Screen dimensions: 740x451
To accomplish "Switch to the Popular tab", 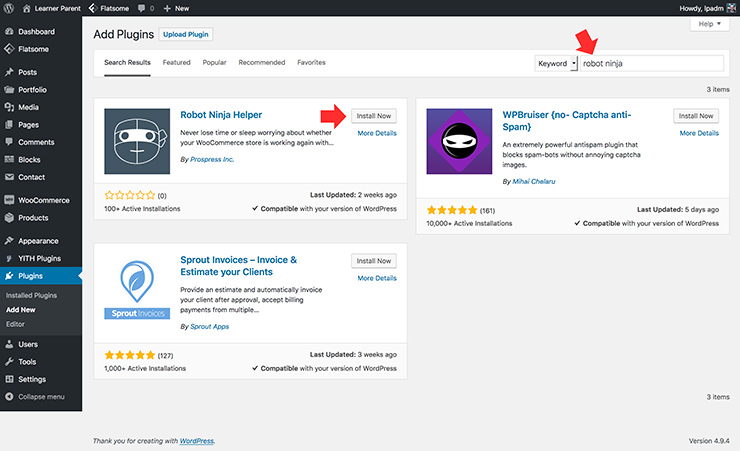I will point(214,62).
